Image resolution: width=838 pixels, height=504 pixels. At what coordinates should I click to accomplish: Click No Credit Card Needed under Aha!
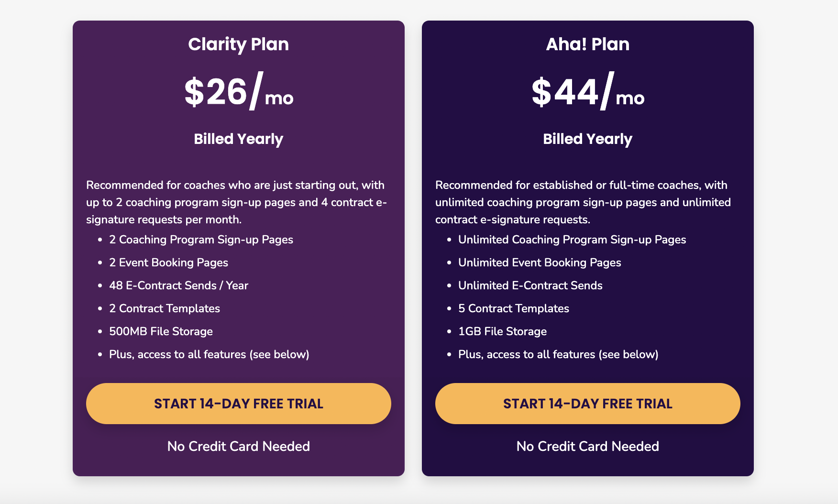588,446
